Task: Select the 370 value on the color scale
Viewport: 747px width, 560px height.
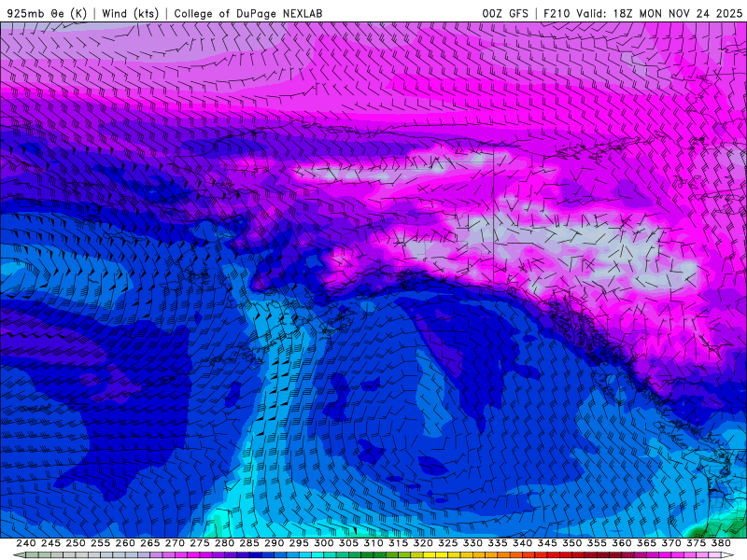Action: coord(671,543)
